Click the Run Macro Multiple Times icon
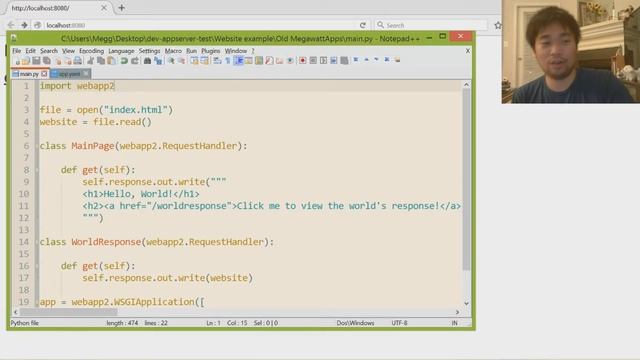Viewport: 640px width, 360px height. tap(334, 61)
